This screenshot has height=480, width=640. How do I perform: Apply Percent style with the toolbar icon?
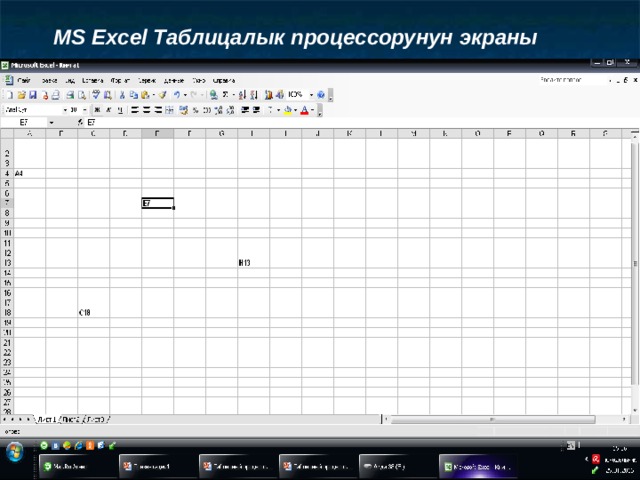[196, 110]
